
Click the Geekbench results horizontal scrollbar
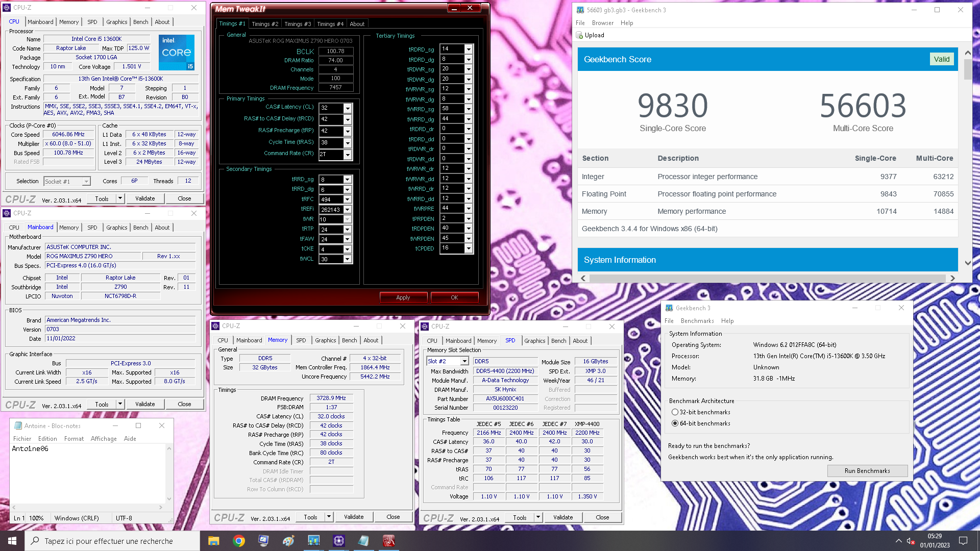[767, 278]
